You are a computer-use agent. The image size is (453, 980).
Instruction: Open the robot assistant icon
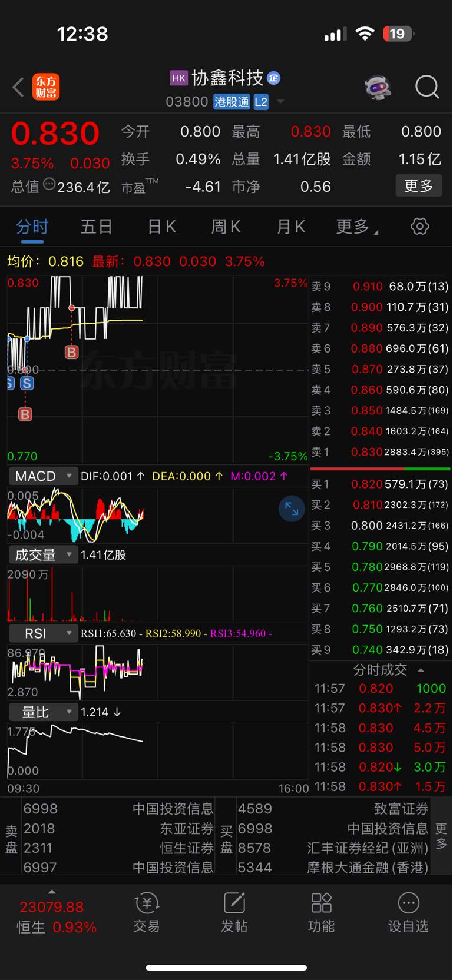(378, 87)
